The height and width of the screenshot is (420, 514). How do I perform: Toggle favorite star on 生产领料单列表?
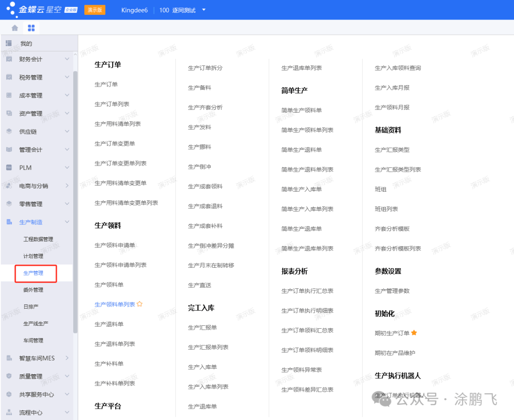point(140,304)
